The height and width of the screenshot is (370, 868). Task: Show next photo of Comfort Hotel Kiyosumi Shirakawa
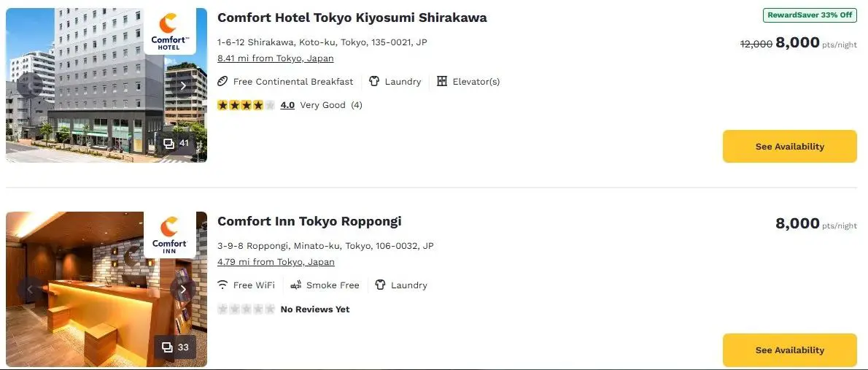(x=183, y=85)
